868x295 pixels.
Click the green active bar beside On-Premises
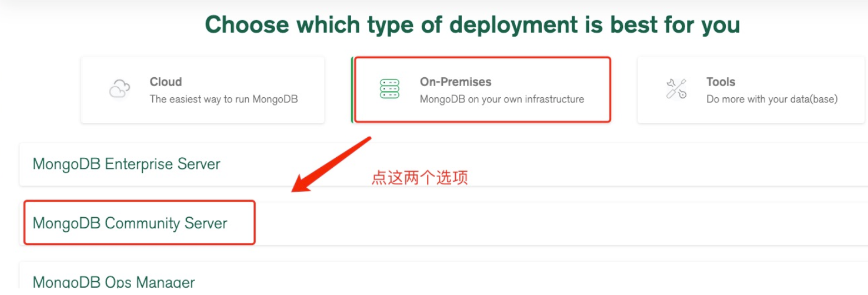click(352, 89)
